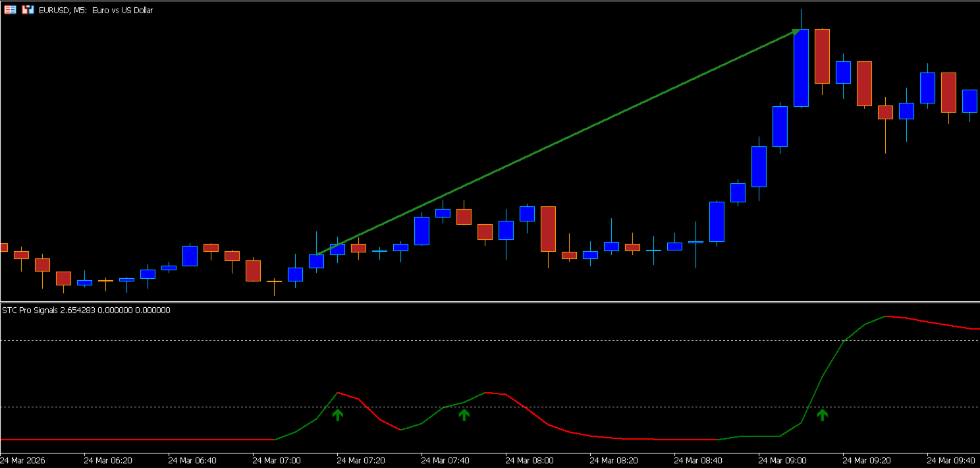The height and width of the screenshot is (468, 980).
Task: Click the STC Pro Signals indicator label
Action: (86, 310)
